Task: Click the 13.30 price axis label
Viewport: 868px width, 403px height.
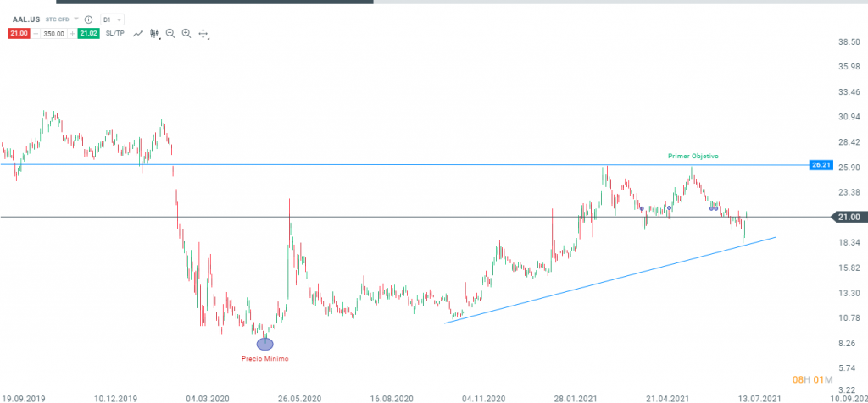Action: [x=849, y=293]
